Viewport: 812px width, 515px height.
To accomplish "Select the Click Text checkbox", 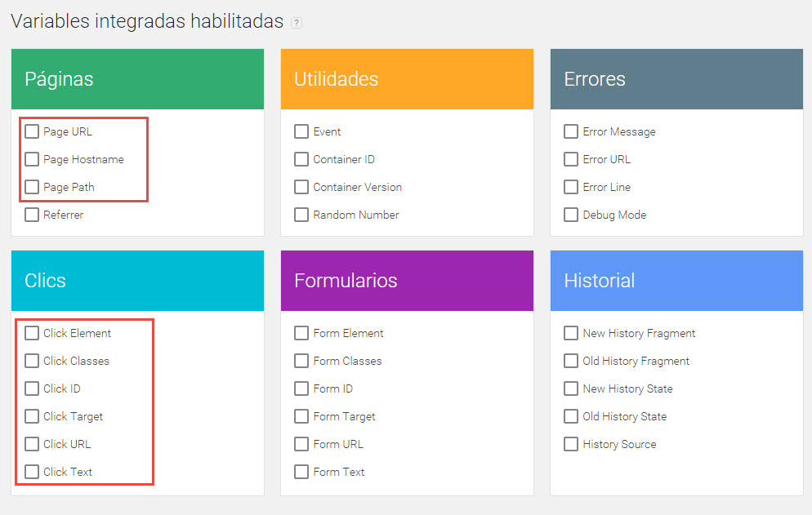I will click(x=32, y=472).
